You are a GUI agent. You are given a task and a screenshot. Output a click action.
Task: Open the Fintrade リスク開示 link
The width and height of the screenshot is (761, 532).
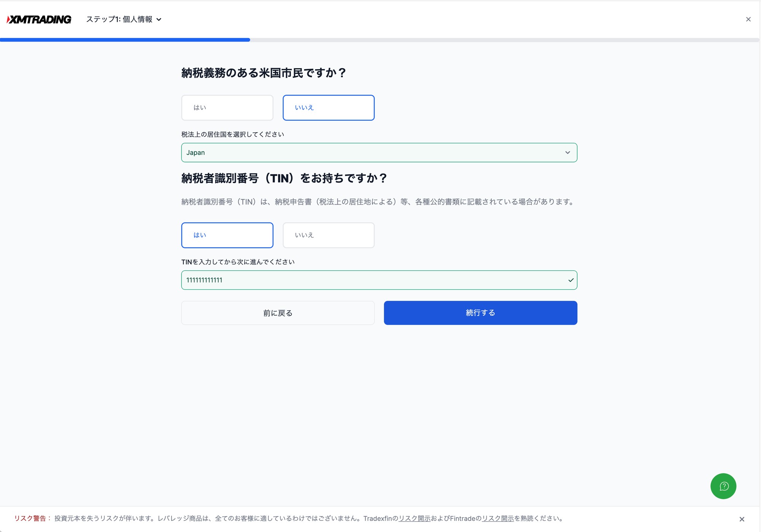point(498,519)
